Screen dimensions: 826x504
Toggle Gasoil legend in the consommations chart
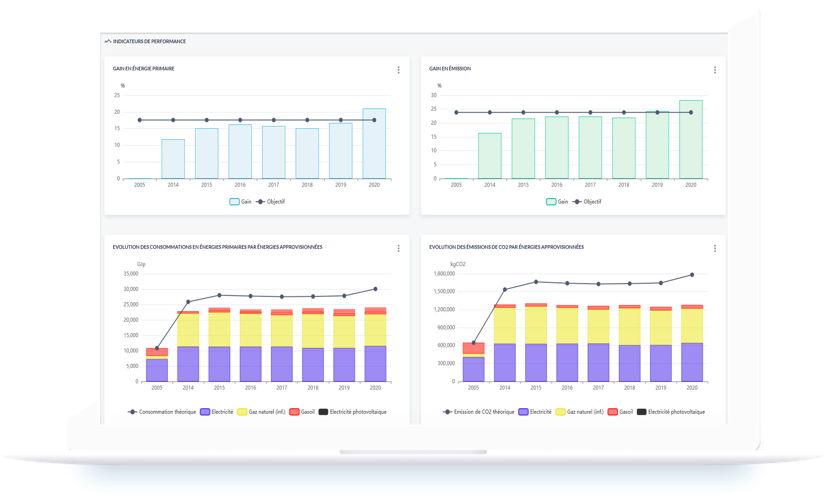point(302,412)
